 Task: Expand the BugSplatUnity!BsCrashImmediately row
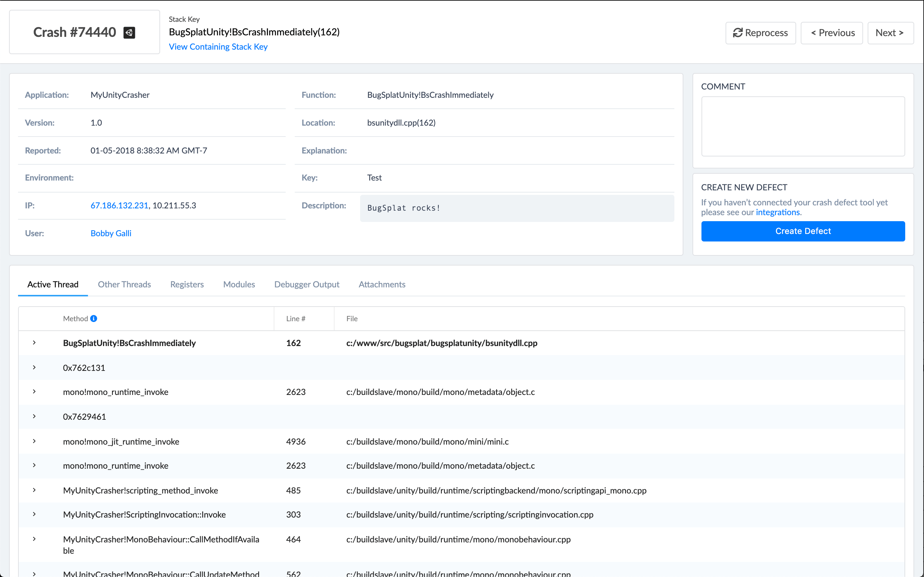[x=34, y=343]
